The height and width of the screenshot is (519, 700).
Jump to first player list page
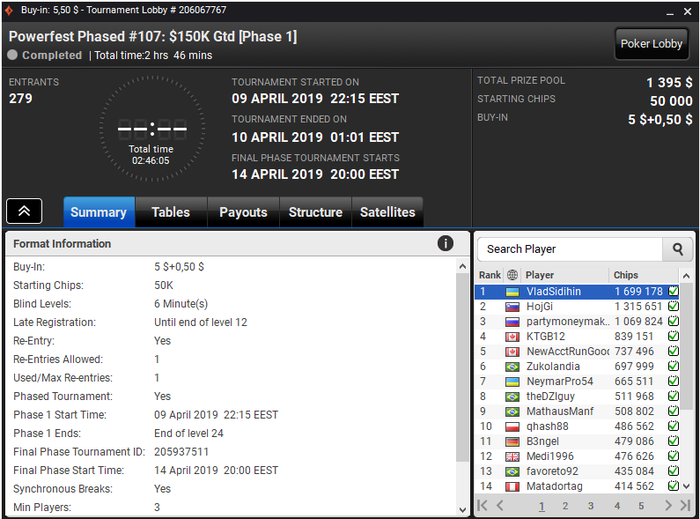482,505
